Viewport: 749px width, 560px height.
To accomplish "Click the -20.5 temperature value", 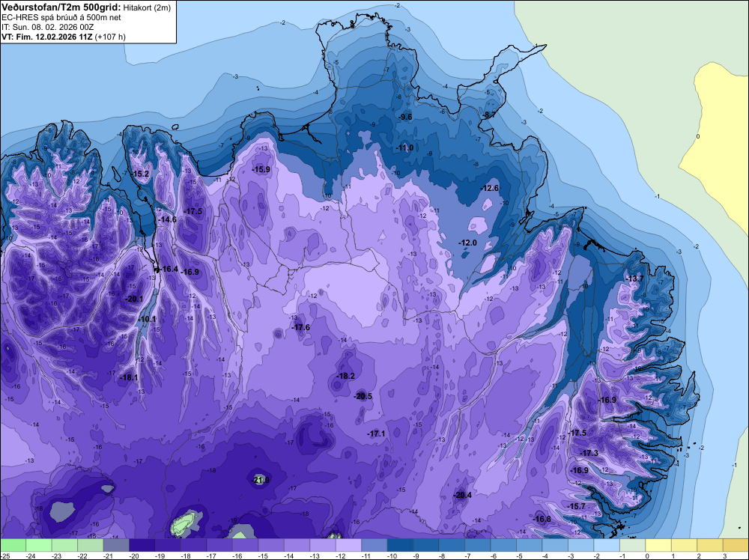I will [363, 396].
